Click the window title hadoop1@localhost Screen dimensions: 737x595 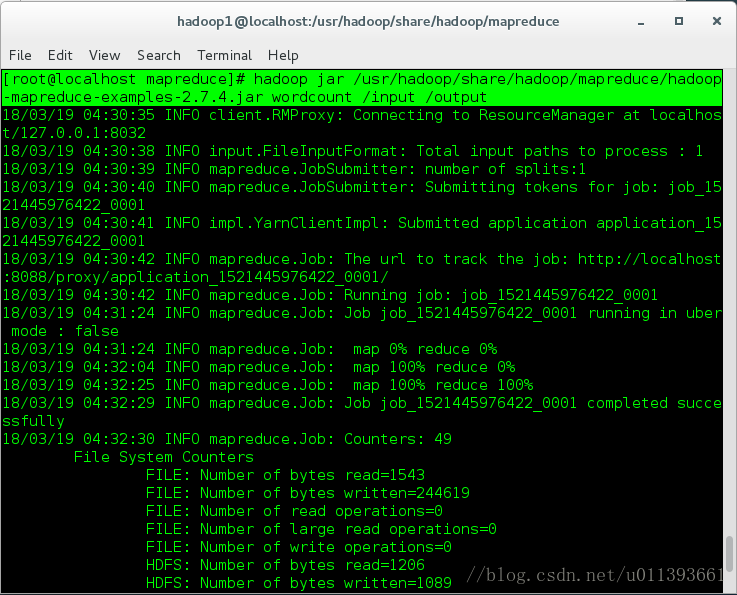[x=368, y=22]
